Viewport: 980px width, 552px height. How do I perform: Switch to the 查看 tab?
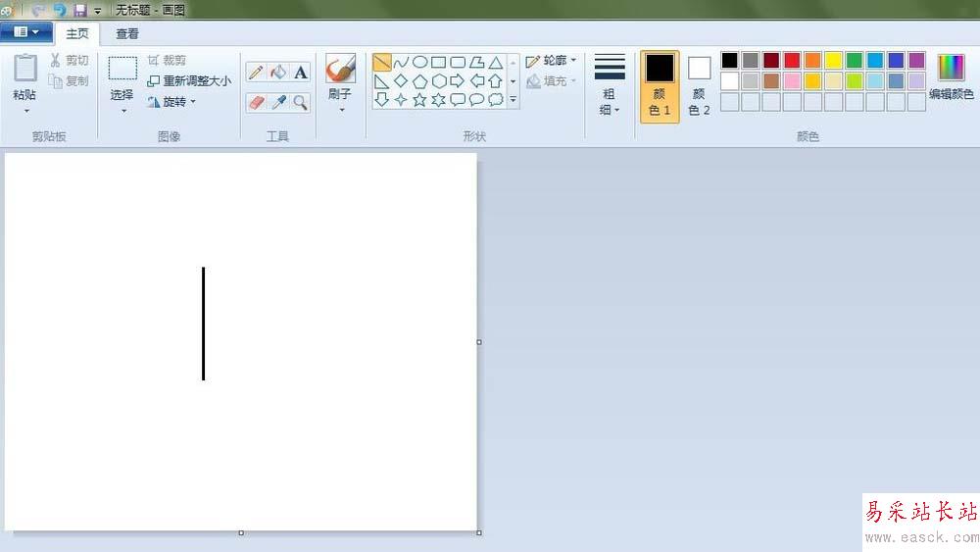[127, 33]
